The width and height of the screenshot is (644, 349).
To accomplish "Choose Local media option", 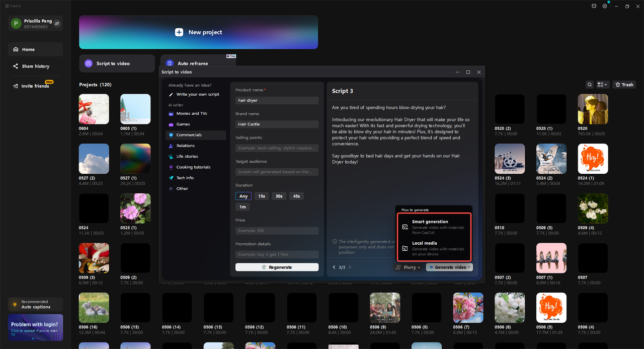I will tap(434, 248).
